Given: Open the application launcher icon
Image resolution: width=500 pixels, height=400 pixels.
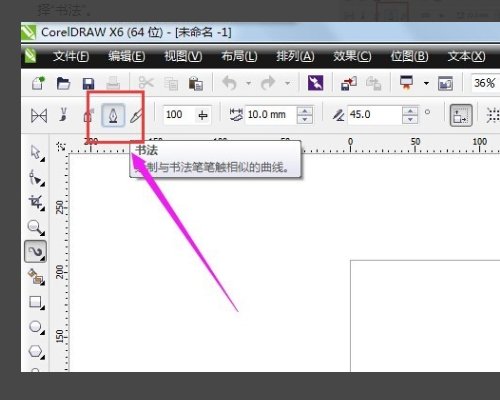Looking at the screenshot, I should (x=407, y=83).
